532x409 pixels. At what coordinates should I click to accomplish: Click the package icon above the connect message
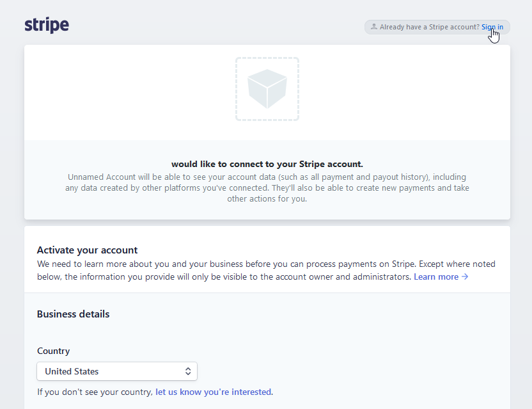pyautogui.click(x=267, y=89)
